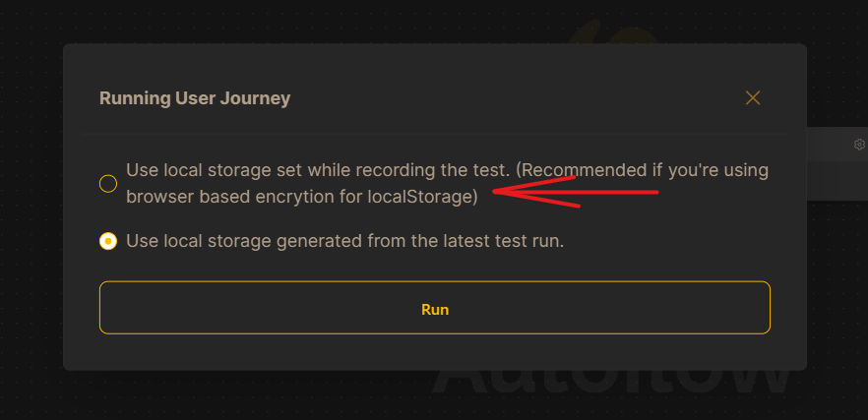
Task: Click the divider line under the dialog title
Action: (x=433, y=134)
